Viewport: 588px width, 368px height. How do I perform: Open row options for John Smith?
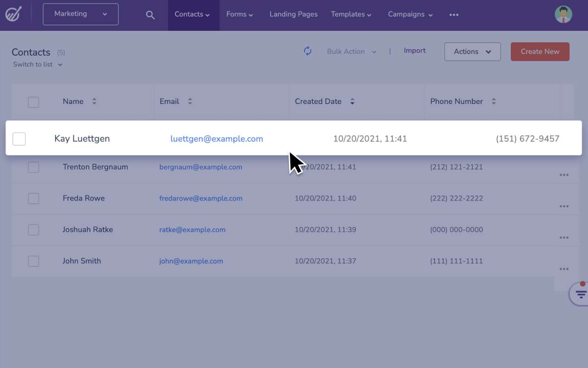coord(564,269)
